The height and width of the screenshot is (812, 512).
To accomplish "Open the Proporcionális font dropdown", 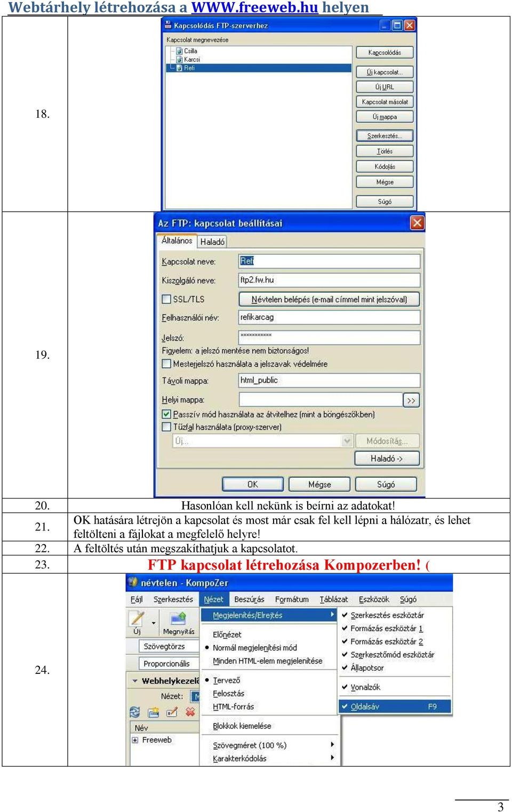I will pyautogui.click(x=169, y=664).
